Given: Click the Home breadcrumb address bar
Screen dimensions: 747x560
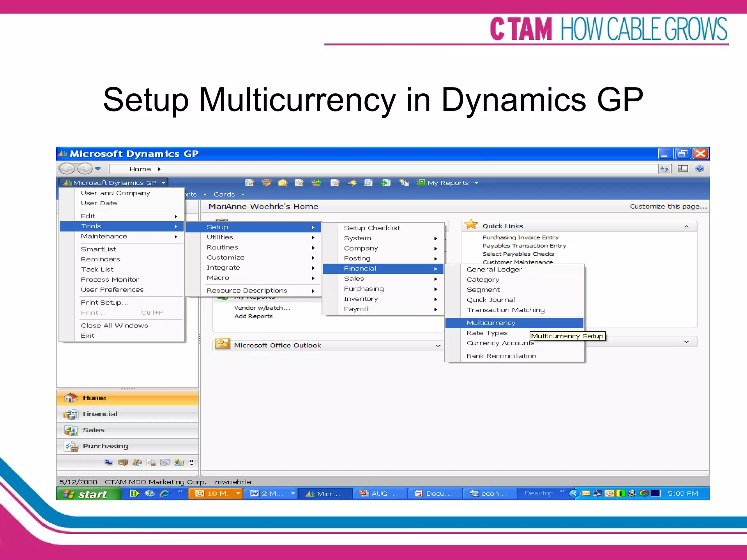Looking at the screenshot, I should tap(383, 169).
